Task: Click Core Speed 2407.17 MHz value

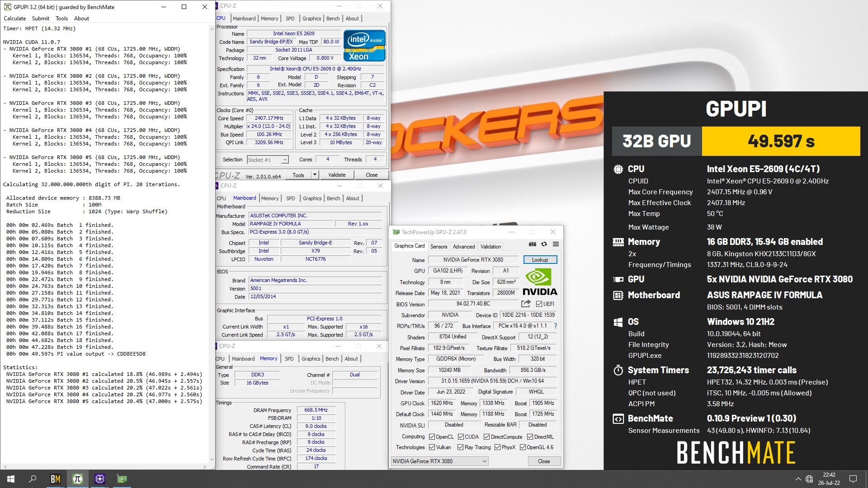Action: point(269,118)
